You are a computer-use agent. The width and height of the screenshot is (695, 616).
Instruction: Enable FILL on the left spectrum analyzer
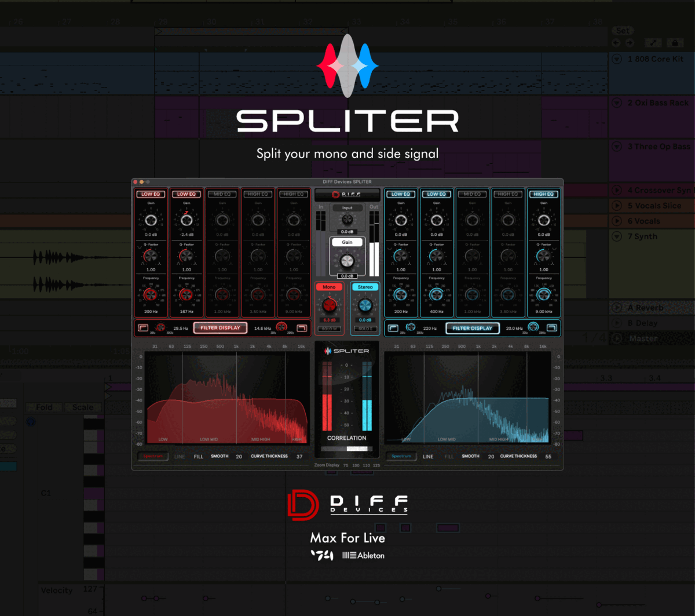click(198, 456)
